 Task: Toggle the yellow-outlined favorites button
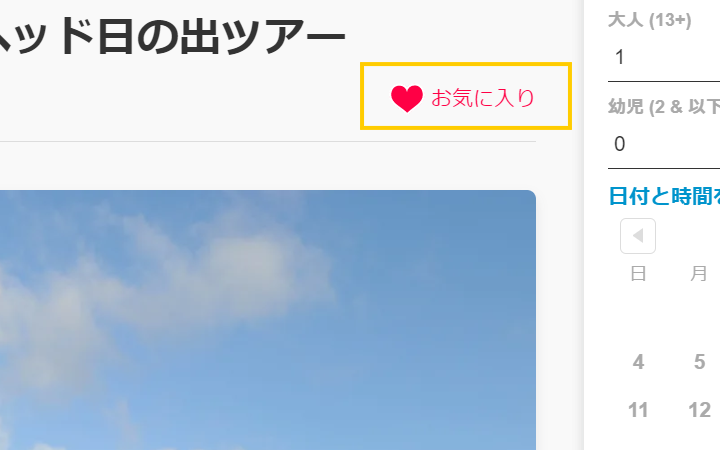click(x=466, y=96)
